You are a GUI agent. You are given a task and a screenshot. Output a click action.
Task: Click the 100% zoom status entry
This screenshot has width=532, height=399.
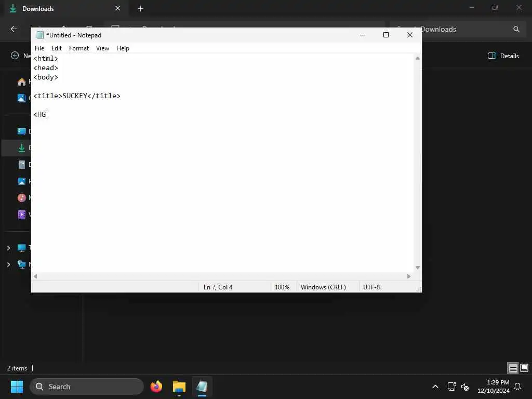(x=282, y=287)
